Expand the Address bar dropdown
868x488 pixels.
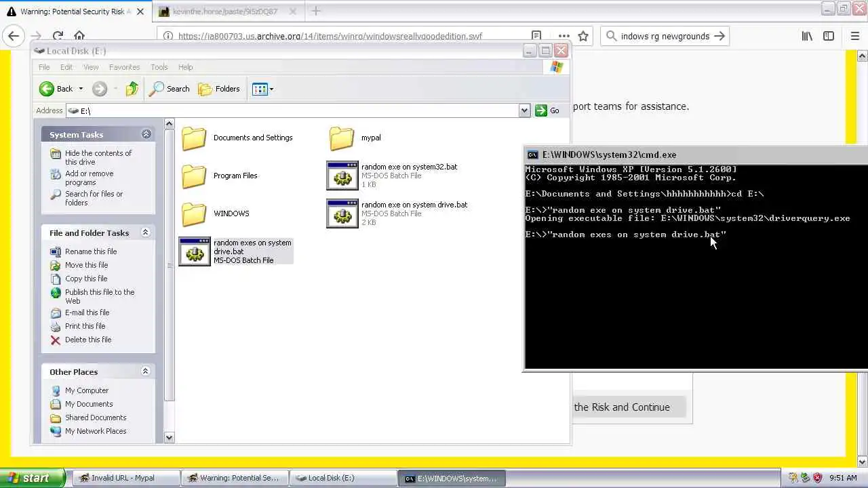[524, 110]
